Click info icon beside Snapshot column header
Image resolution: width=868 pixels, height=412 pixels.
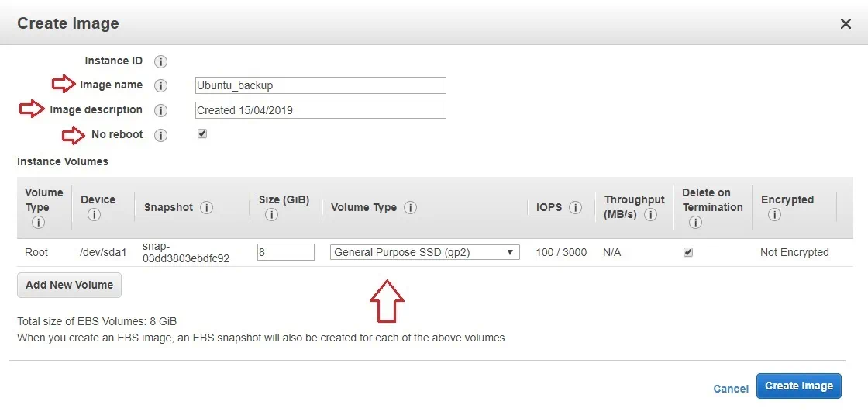point(206,208)
